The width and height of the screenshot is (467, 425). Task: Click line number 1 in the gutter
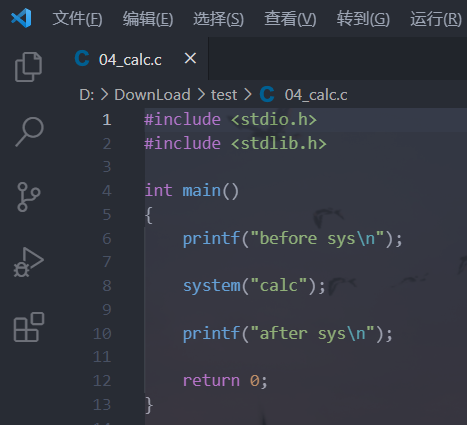pos(107,120)
